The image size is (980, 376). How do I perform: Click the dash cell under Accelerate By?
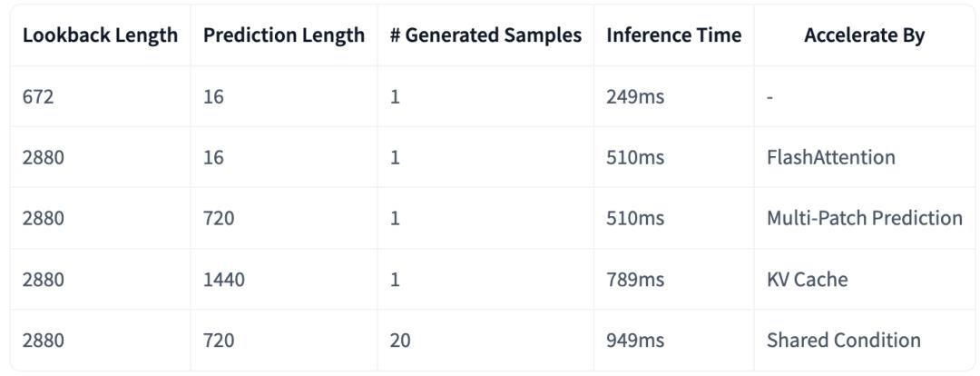click(x=864, y=96)
